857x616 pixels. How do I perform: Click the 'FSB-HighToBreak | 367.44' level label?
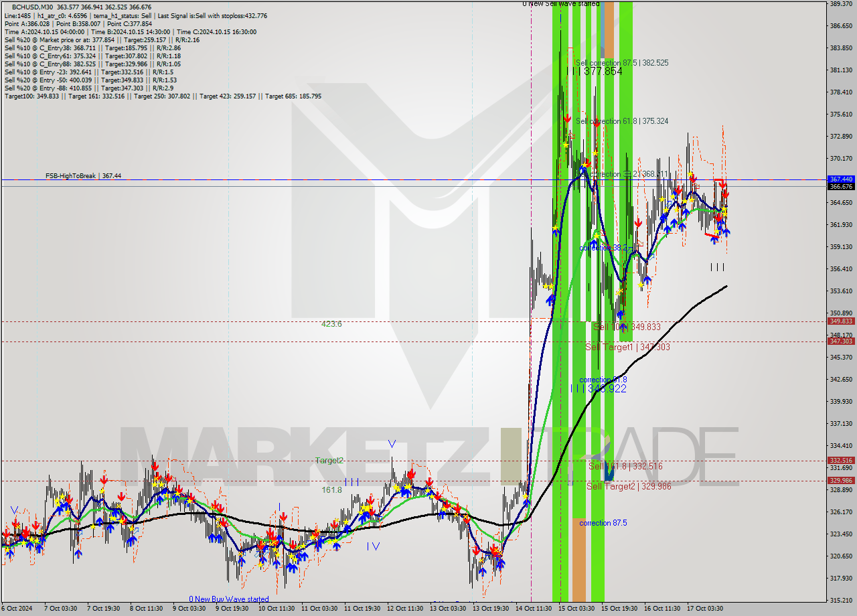point(83,175)
